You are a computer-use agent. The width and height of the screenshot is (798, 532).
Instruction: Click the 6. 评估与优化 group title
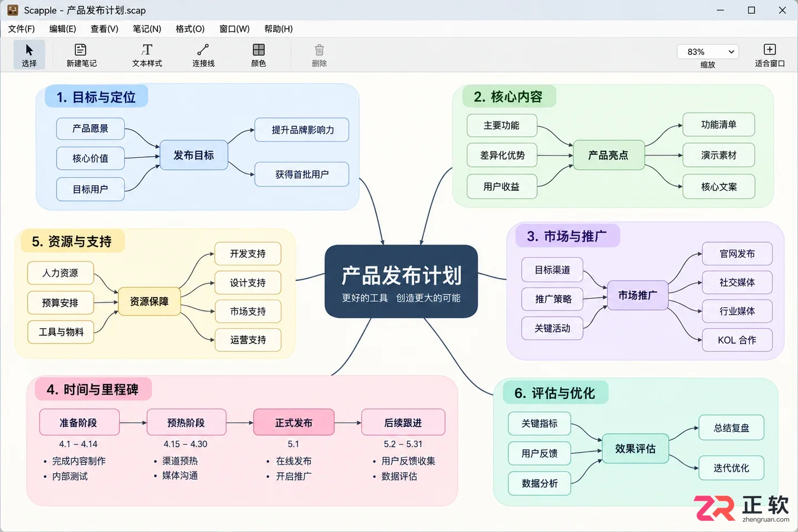[555, 393]
